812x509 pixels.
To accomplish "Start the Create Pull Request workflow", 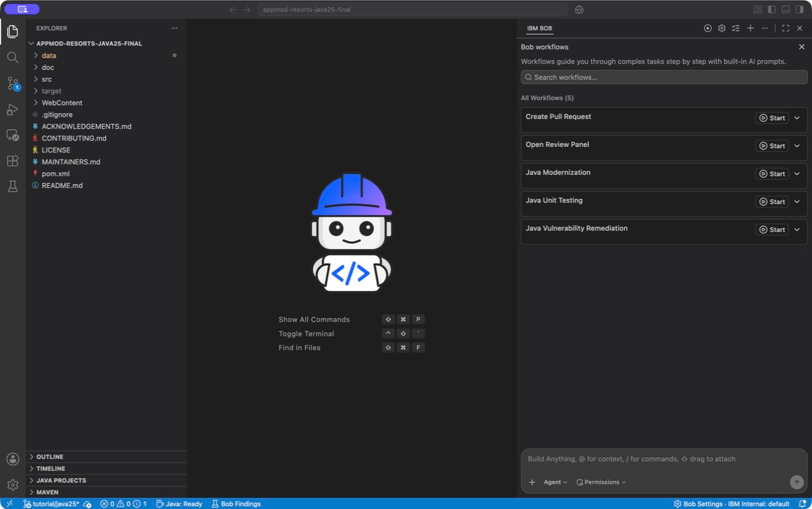I will click(x=772, y=118).
